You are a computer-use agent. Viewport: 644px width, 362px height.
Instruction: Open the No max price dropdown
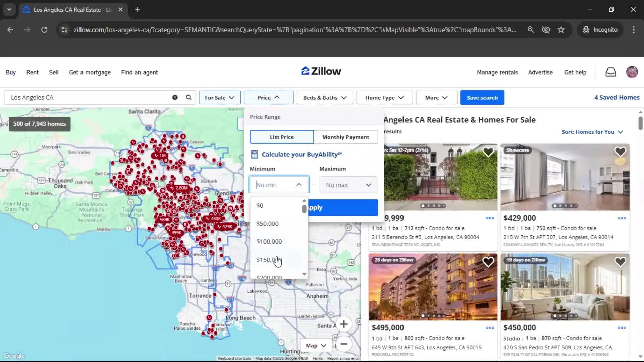tap(348, 185)
